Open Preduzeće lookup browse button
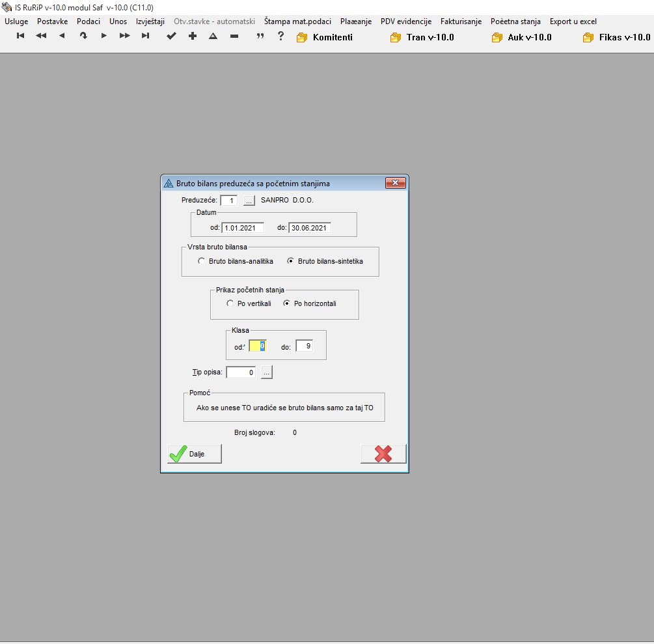Screen dimensions: 654x644 pyautogui.click(x=249, y=201)
